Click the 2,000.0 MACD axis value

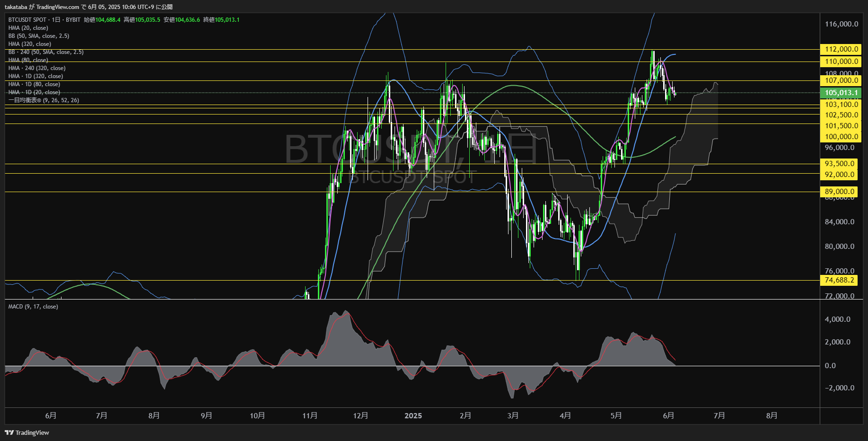[838, 342]
